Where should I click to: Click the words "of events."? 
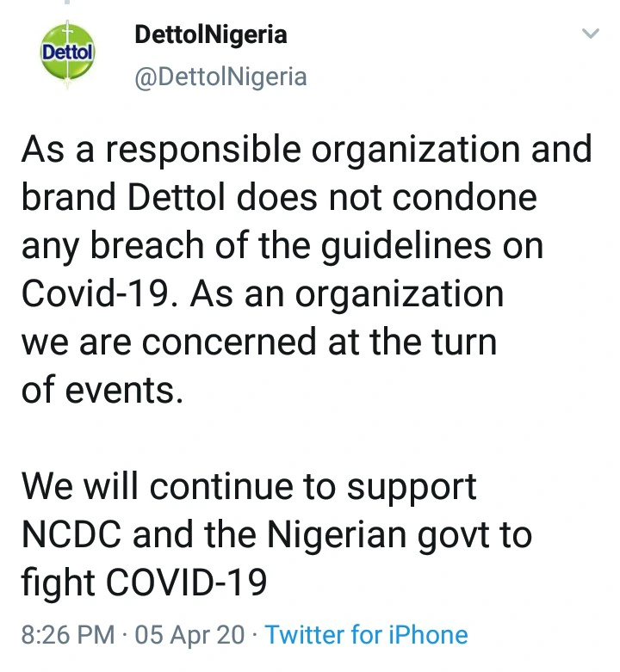tap(102, 391)
